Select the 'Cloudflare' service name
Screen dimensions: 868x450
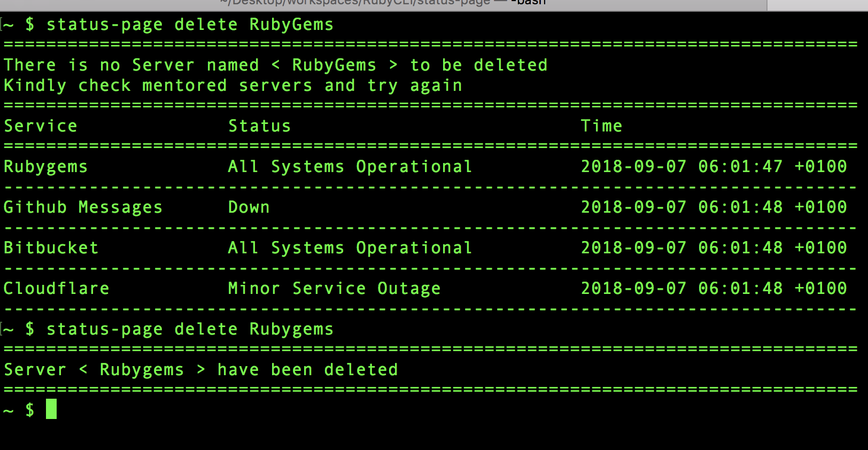tap(57, 289)
